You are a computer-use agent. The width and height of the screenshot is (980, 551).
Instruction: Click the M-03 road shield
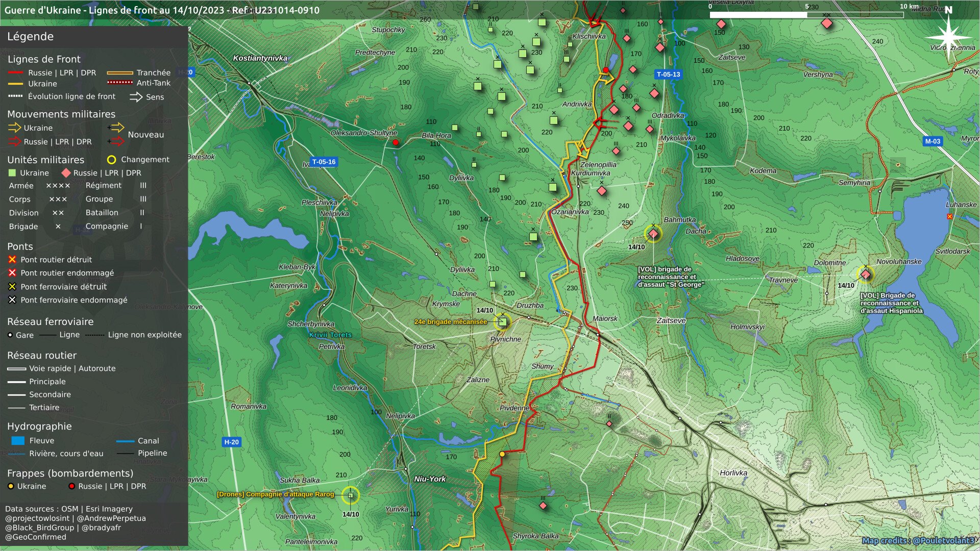[x=933, y=141]
